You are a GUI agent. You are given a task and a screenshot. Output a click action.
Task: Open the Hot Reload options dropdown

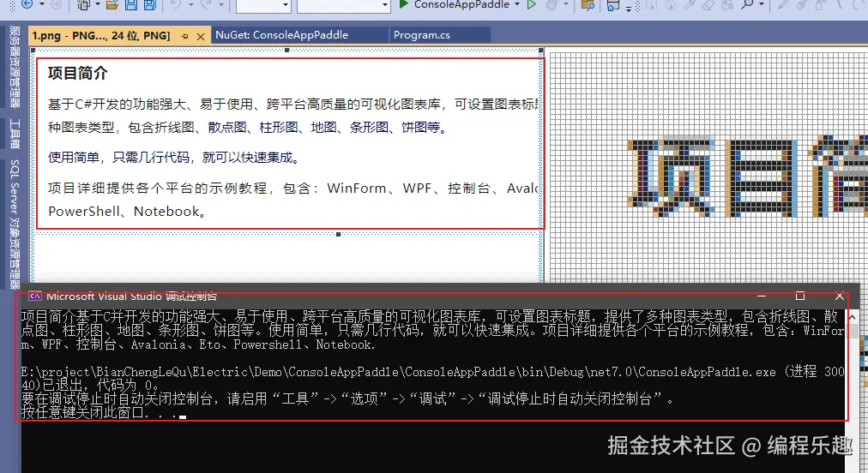pyautogui.click(x=566, y=4)
